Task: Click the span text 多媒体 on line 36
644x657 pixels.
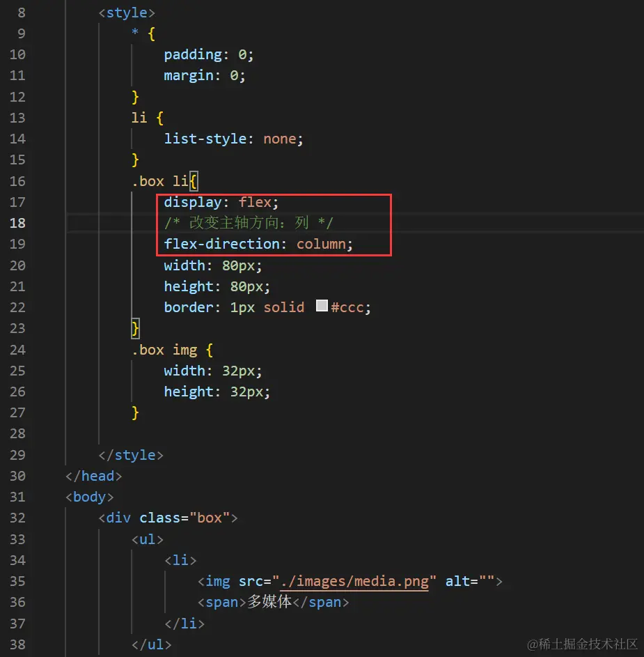Action: pos(269,602)
